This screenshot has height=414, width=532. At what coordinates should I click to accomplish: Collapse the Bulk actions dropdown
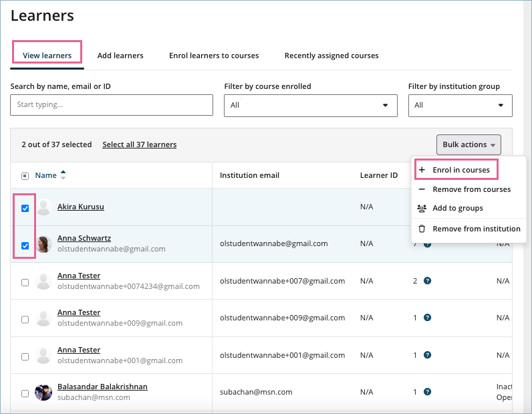click(x=468, y=144)
